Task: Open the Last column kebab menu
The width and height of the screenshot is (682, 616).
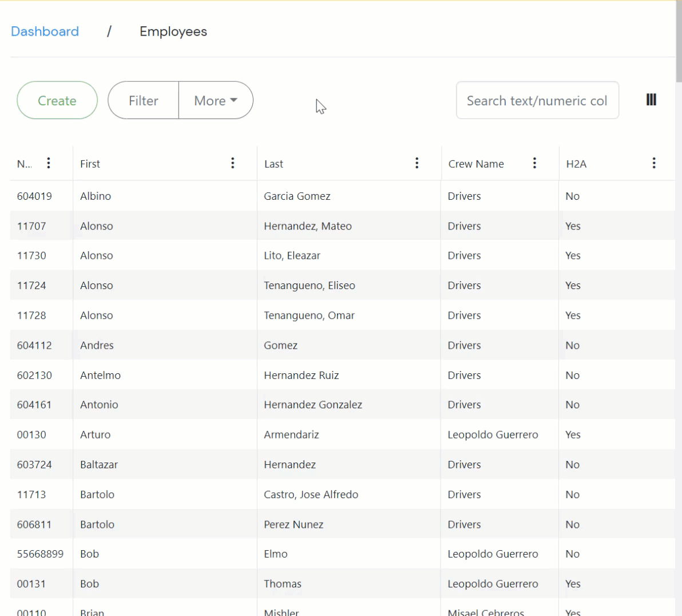Action: click(417, 163)
